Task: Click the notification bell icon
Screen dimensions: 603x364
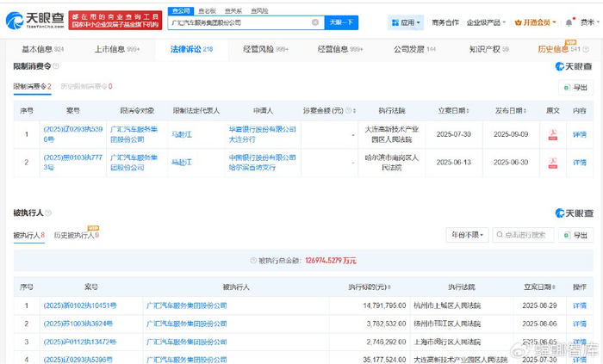Action: pyautogui.click(x=569, y=22)
